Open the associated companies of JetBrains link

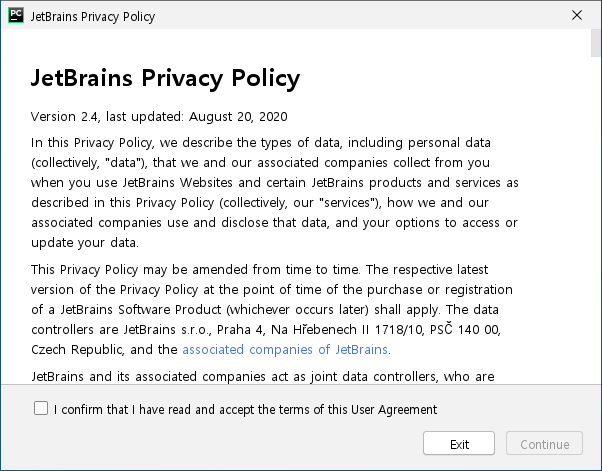(x=285, y=350)
